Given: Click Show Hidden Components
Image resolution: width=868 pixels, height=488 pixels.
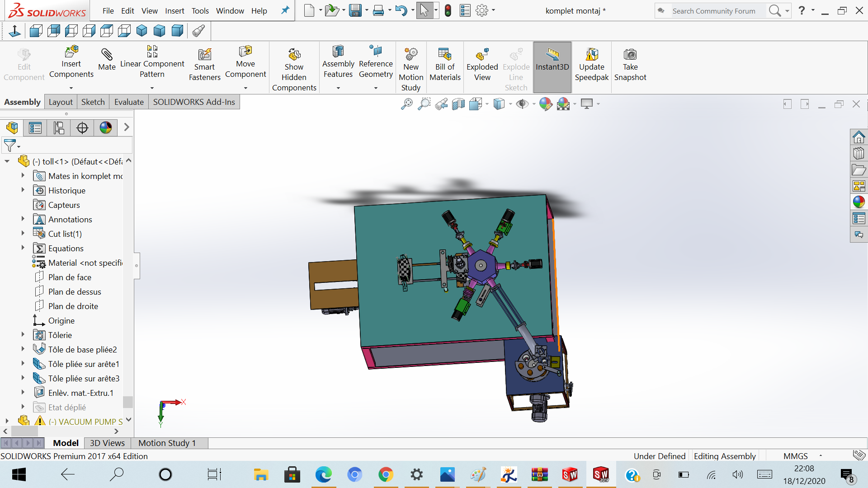Looking at the screenshot, I should tap(294, 69).
